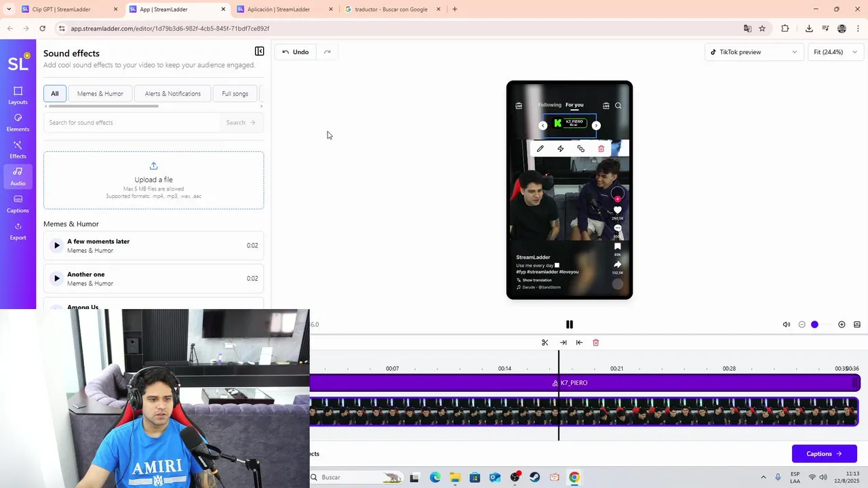
Task: Click the category tabs horizontal scrollbar
Action: click(103, 106)
